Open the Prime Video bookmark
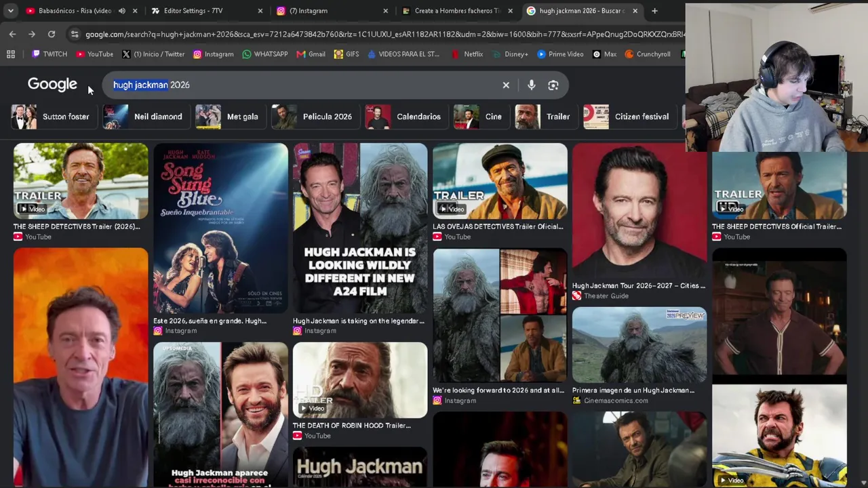Viewport: 868px width, 488px height. 560,54
